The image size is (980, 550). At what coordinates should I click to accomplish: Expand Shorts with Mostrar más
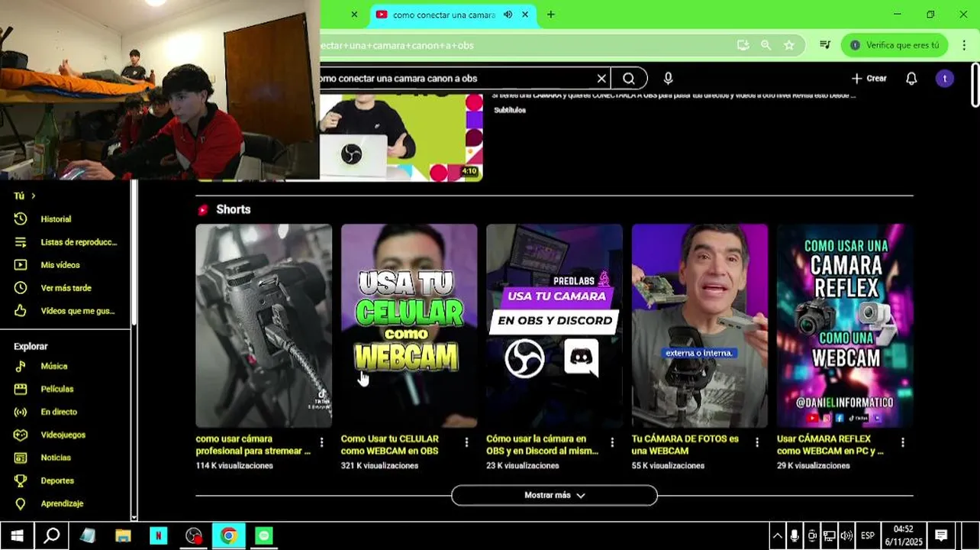click(x=554, y=495)
